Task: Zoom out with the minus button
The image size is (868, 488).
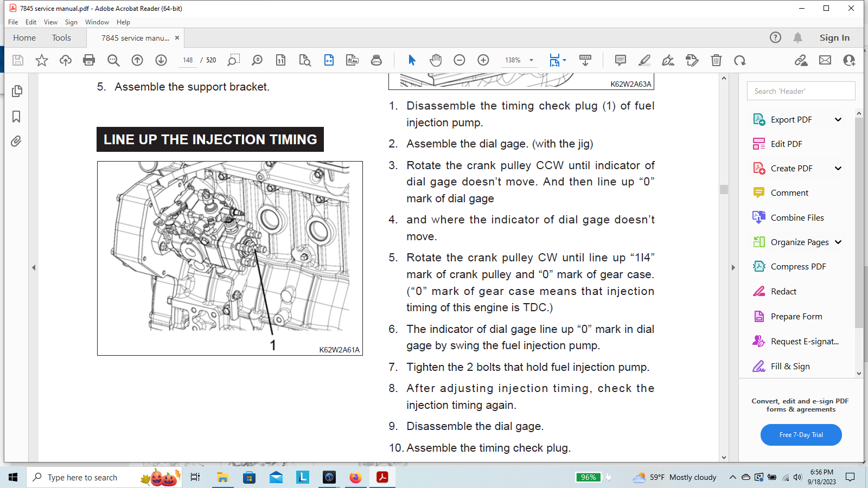Action: [x=459, y=60]
